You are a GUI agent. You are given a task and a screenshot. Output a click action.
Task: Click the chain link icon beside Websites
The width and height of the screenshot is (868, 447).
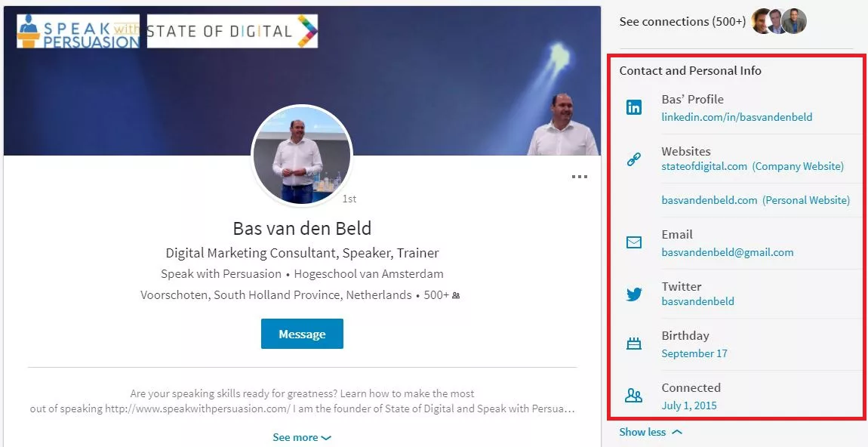coord(634,160)
